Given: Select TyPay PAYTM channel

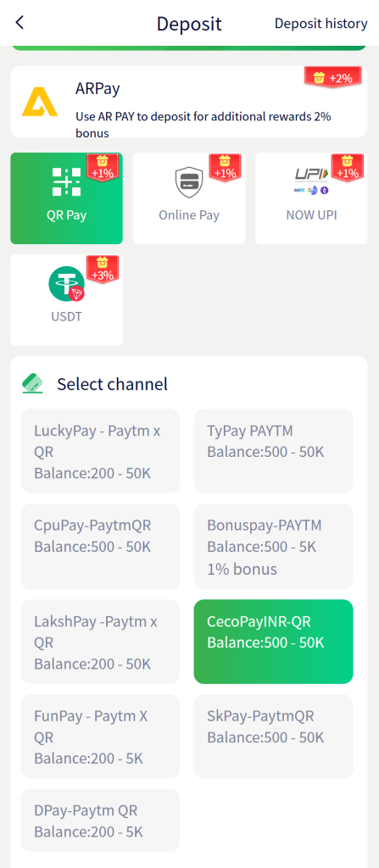Looking at the screenshot, I should (273, 451).
